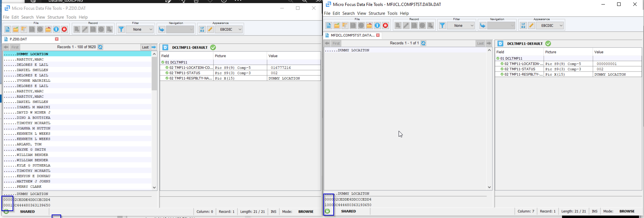Select record PERRY CLARK
Screen dimensions: 644x218
coord(77,187)
